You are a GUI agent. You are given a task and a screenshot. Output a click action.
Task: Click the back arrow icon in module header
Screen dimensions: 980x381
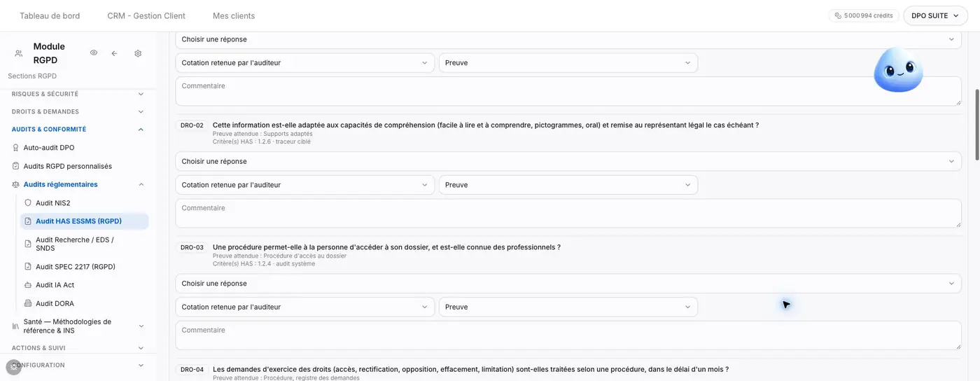pos(114,53)
